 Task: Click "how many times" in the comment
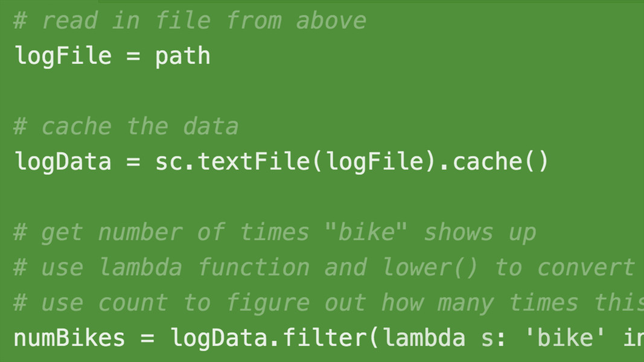480,303
